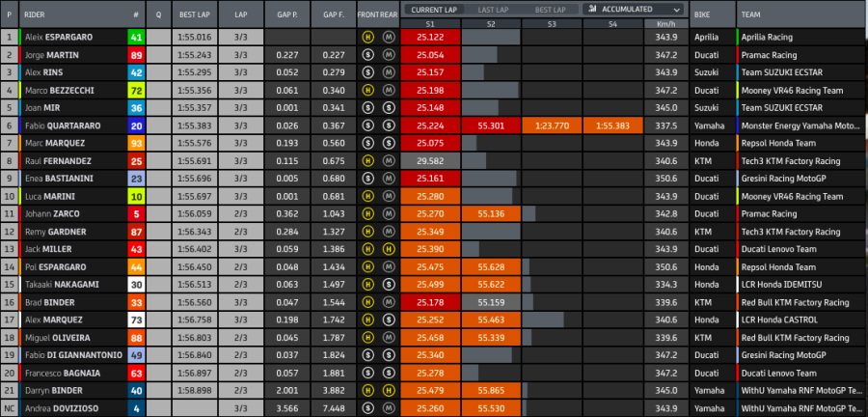Click Brad Binder's S2 time 55.159
This screenshot has height=417, width=868.
tap(491, 302)
